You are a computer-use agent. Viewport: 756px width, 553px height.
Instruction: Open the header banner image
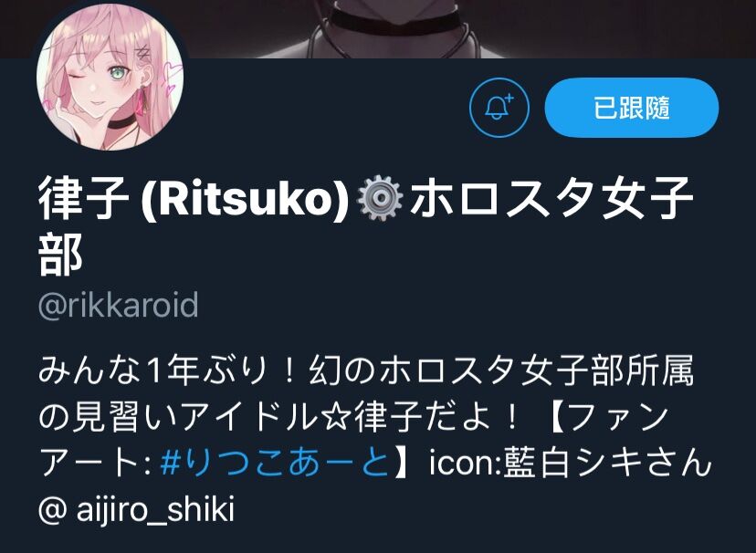coord(378,29)
